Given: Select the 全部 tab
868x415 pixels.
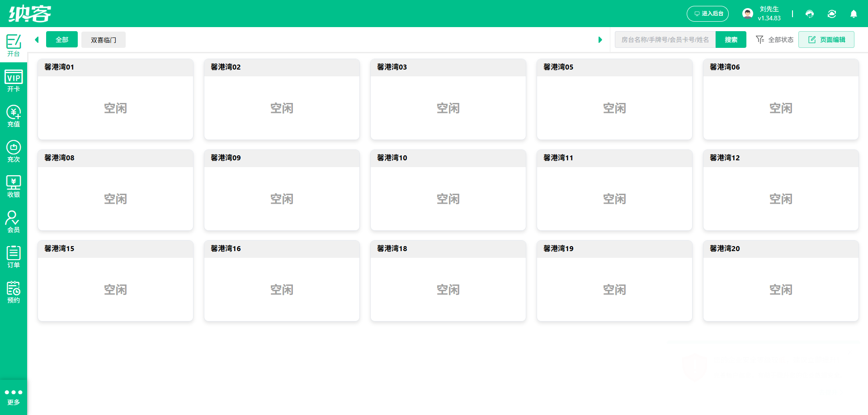Looking at the screenshot, I should (x=62, y=40).
